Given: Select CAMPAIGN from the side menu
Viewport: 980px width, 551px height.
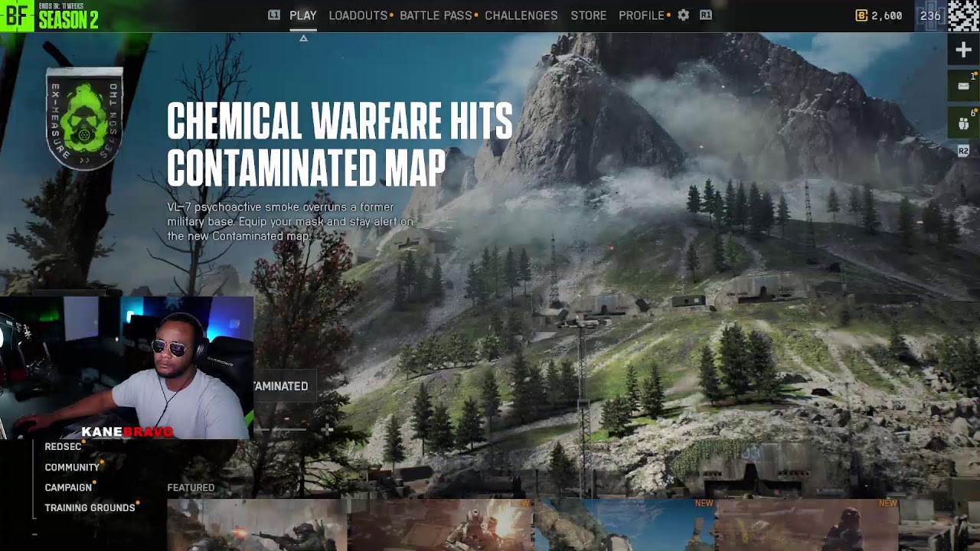Looking at the screenshot, I should tap(68, 487).
